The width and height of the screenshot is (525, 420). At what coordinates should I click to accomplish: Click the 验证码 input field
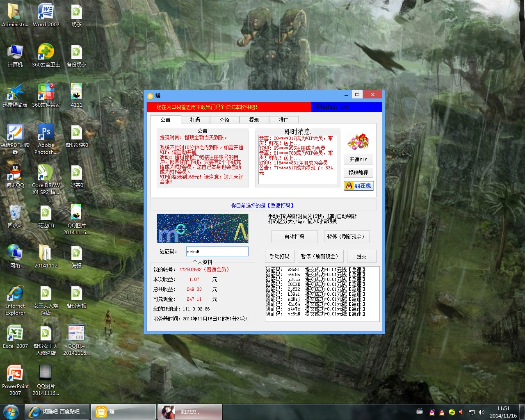(217, 251)
